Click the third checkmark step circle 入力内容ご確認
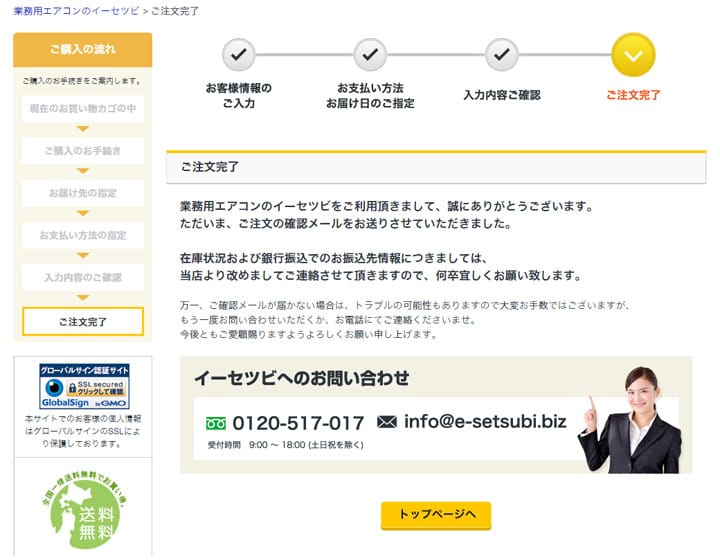This screenshot has height=560, width=720. pos(501,55)
